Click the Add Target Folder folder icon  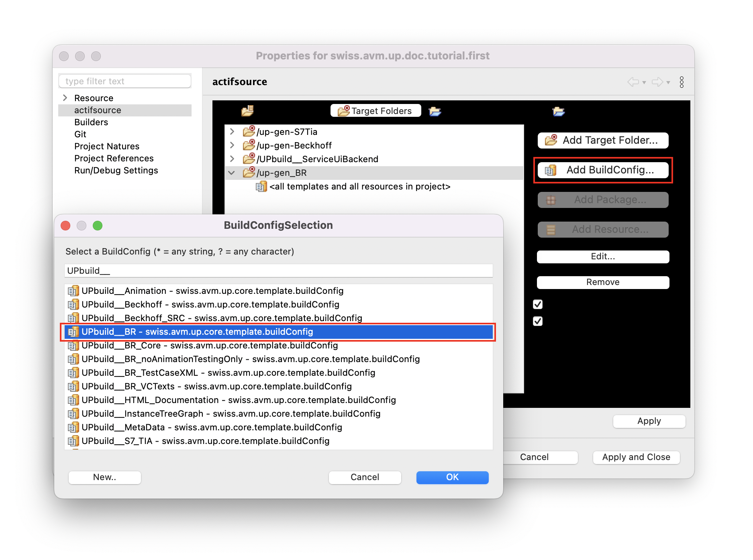click(551, 140)
